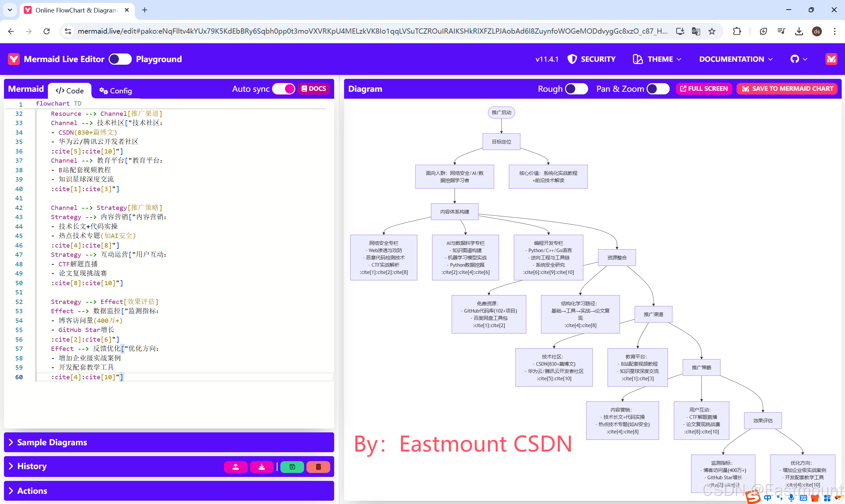Image resolution: width=845 pixels, height=504 pixels.
Task: Click the red trash delete icon
Action: click(x=318, y=467)
